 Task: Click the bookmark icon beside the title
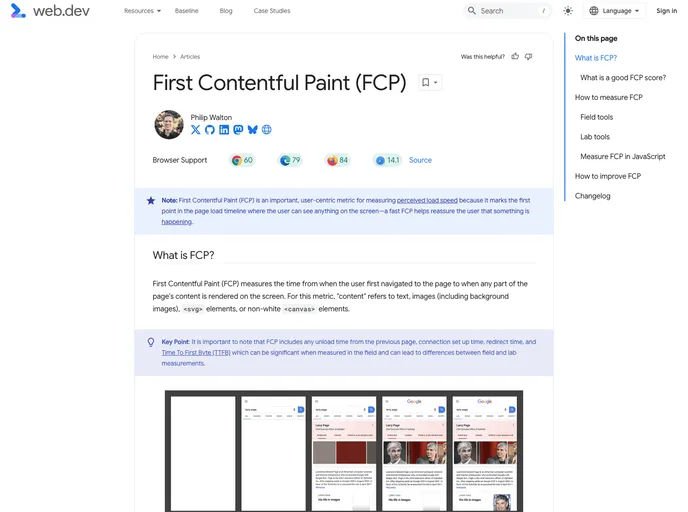point(426,82)
